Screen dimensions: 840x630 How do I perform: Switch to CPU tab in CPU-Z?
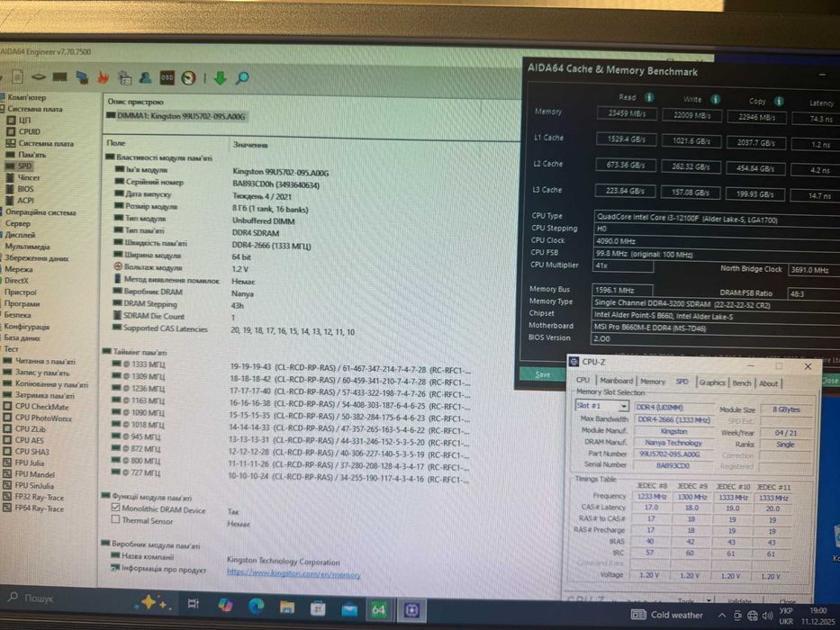click(583, 380)
